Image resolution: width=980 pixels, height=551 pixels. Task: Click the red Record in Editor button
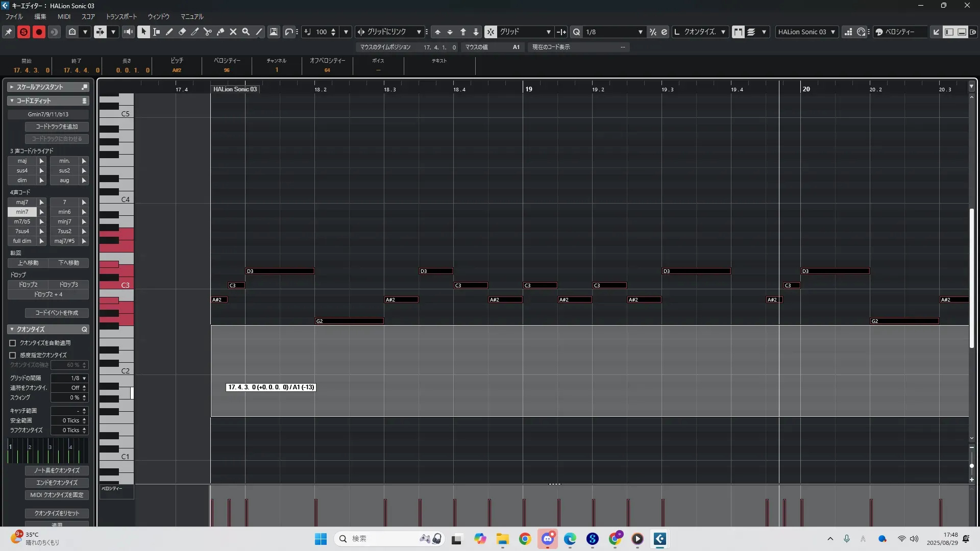pos(39,32)
